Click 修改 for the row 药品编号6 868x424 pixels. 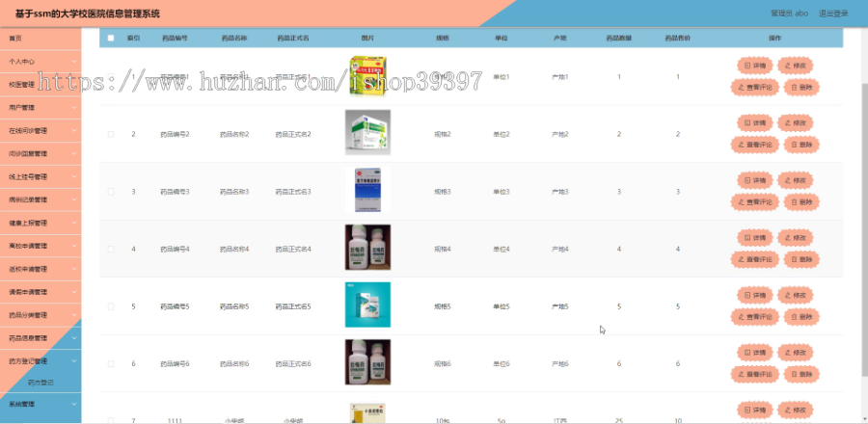[795, 353]
